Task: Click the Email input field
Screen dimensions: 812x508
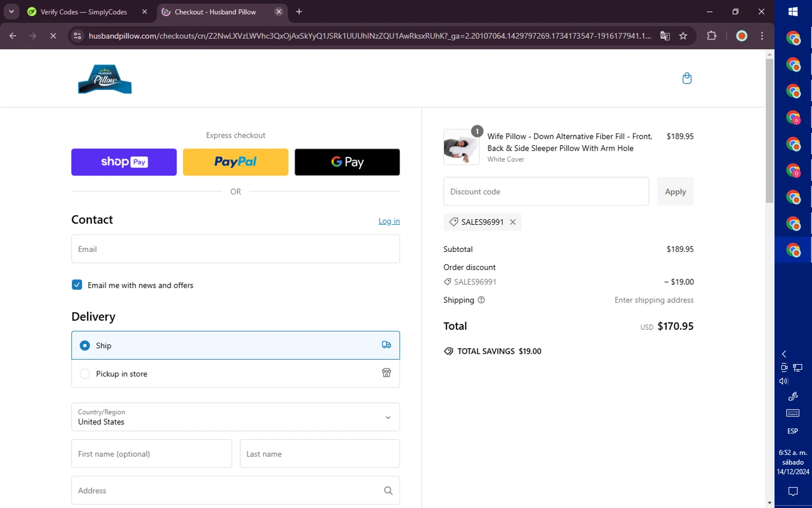Action: click(x=235, y=249)
